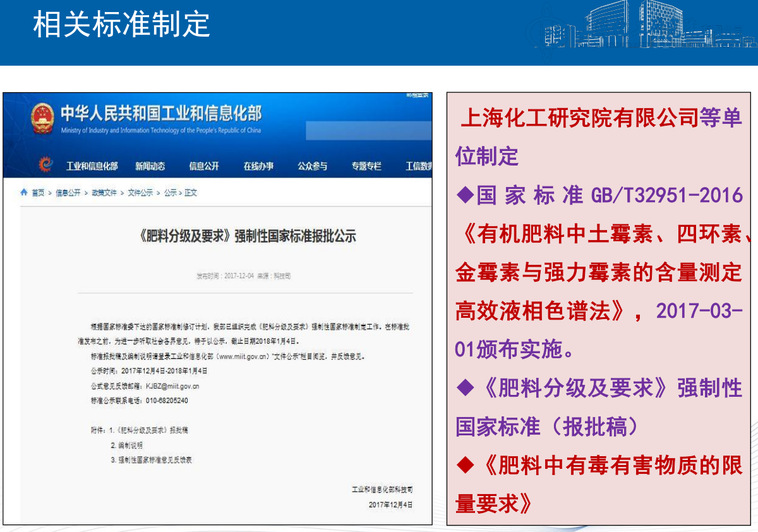Click the line 国家标准 GB/T32951-2016
Screen dimensions: 758x532
tap(599, 195)
